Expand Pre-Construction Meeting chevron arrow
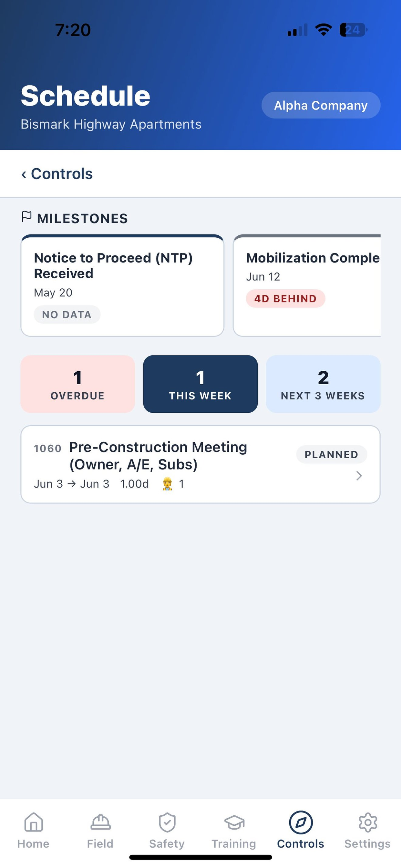This screenshot has height=868, width=401. pos(359,476)
